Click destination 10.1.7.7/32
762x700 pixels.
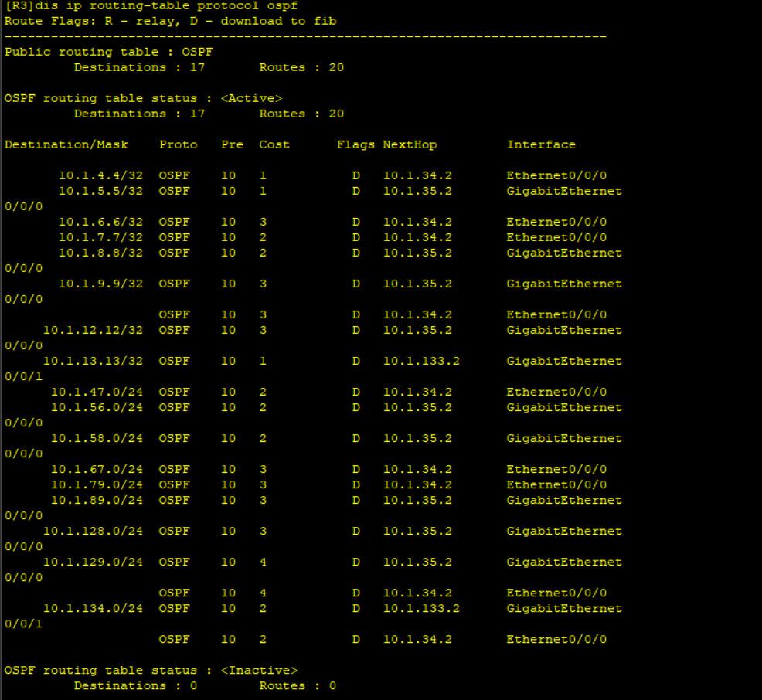101,237
